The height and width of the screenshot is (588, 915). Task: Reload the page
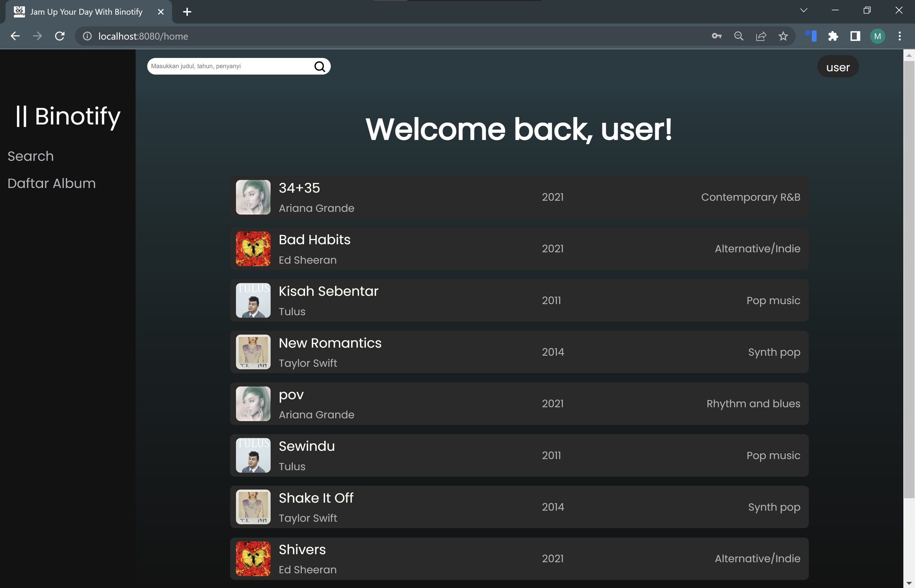[60, 36]
